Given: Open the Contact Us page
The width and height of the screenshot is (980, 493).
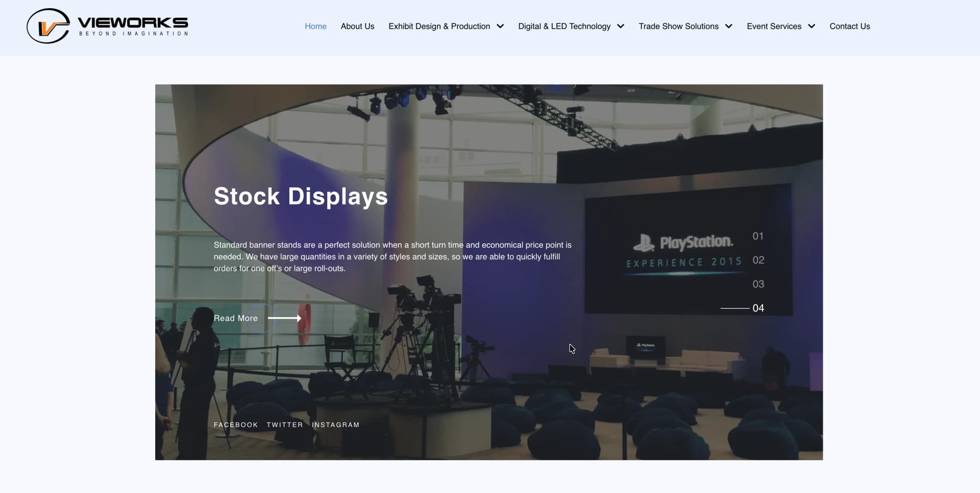Looking at the screenshot, I should [x=850, y=27].
